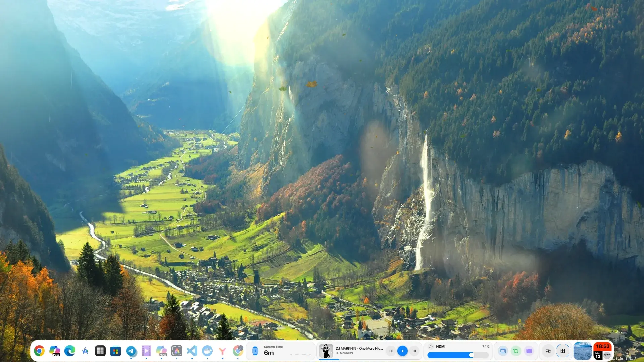Open the black Windows tile app
Image resolution: width=644 pixels, height=362 pixels.
[100, 351]
